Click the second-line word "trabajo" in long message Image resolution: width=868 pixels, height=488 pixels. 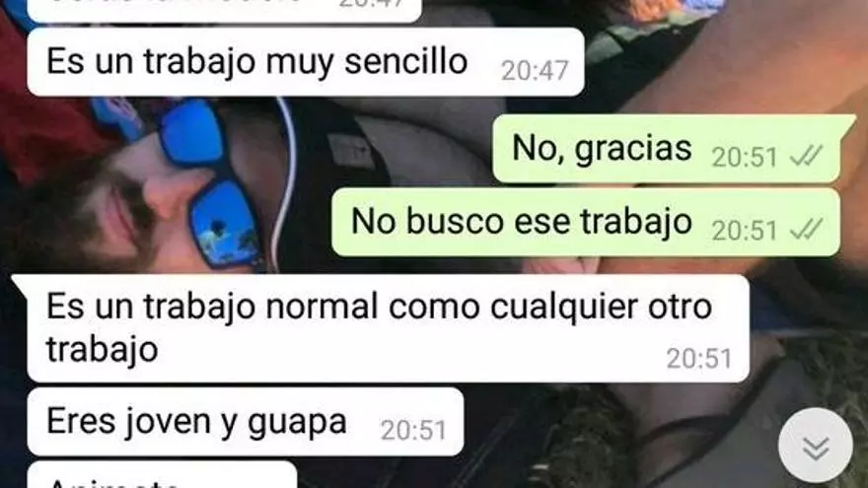coord(103,350)
